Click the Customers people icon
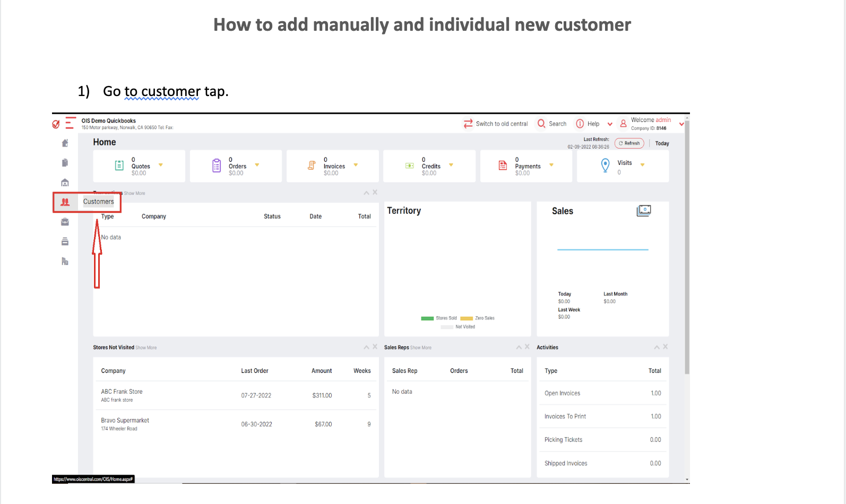The height and width of the screenshot is (504, 846). click(65, 202)
